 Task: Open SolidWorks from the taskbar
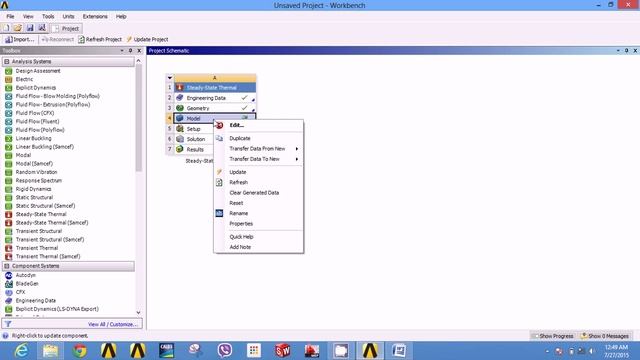point(282,351)
